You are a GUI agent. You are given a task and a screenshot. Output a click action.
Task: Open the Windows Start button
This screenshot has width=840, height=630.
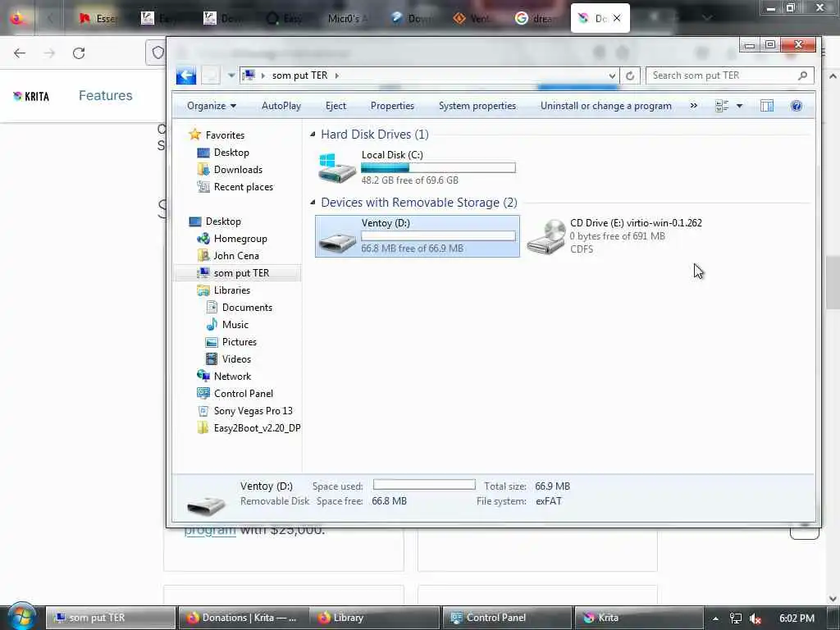21,617
